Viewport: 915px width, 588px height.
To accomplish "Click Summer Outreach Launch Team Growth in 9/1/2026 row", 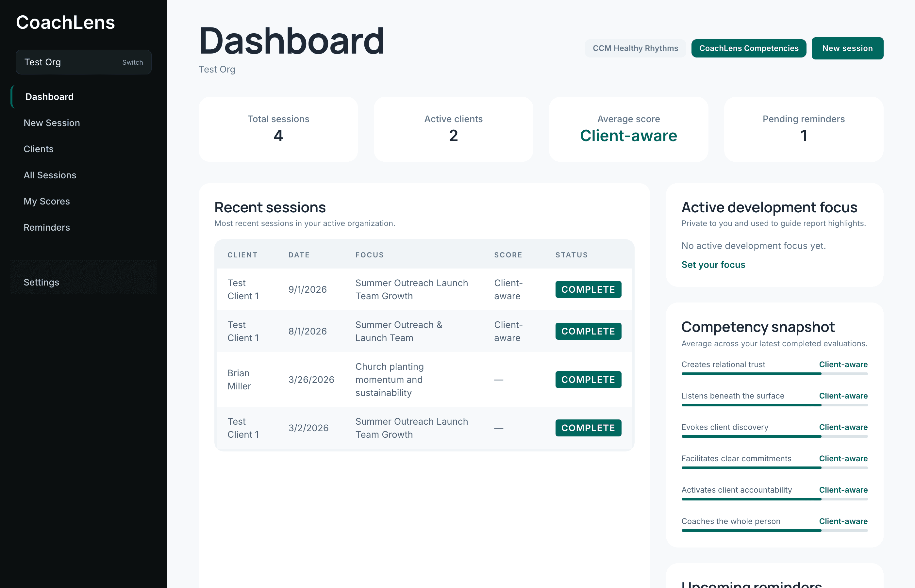I will pos(412,289).
